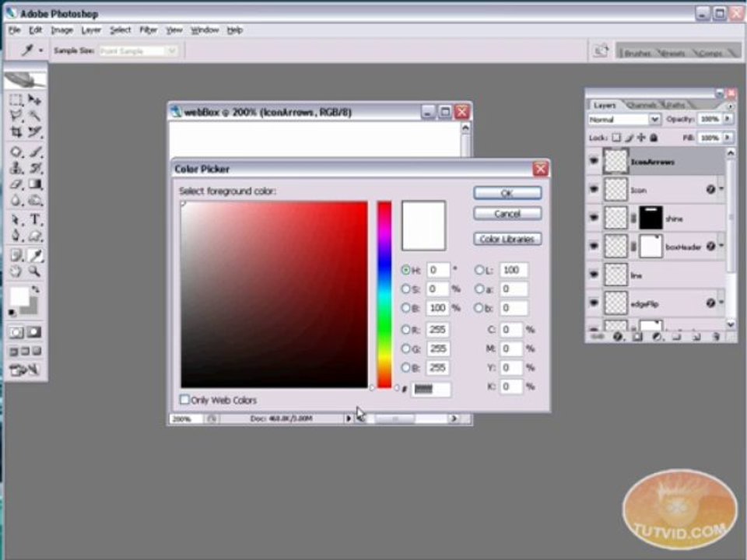Select the Slice tool

coord(34,132)
